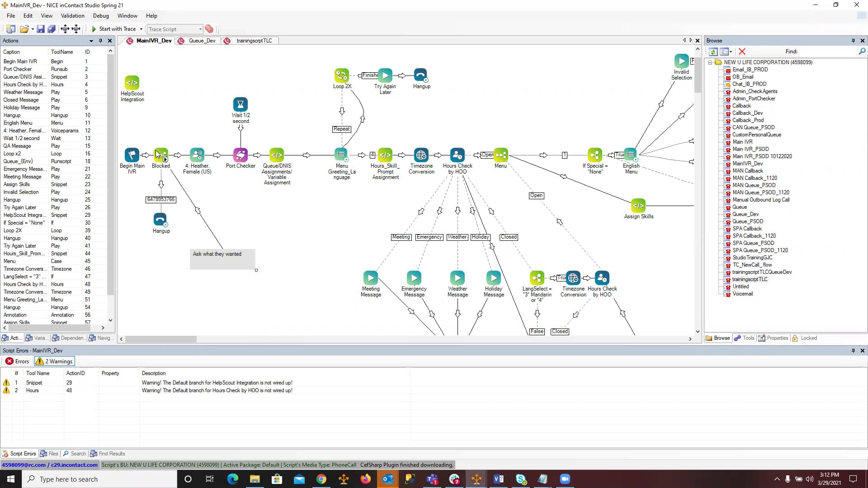868x488 pixels.
Task: Click the Save All toolbar icon
Action: pyautogui.click(x=52, y=29)
